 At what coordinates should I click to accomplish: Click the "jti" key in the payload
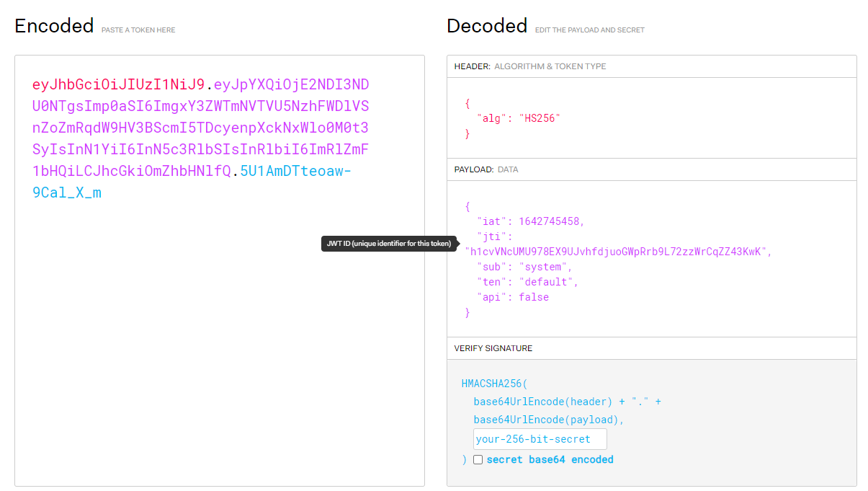pos(494,236)
